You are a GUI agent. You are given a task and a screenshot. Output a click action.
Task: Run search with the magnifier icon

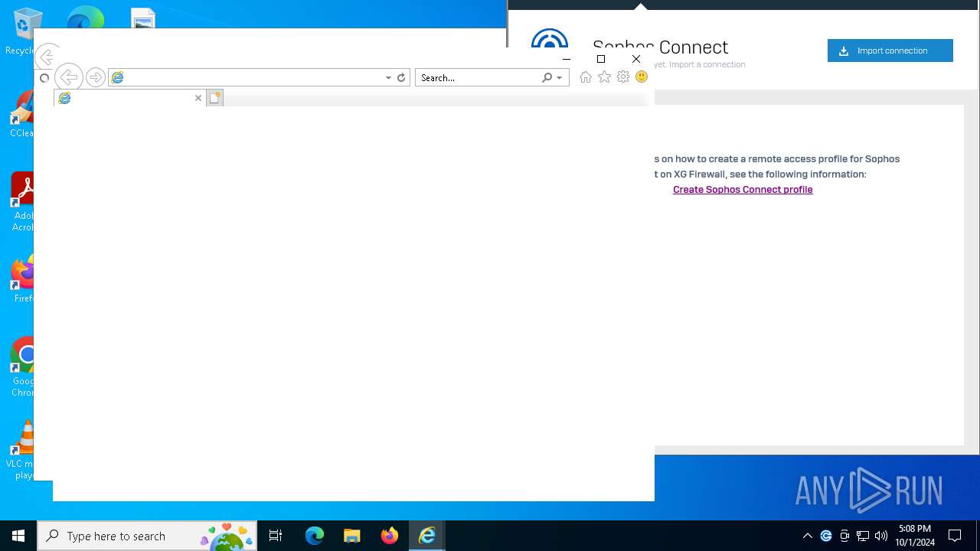(547, 77)
